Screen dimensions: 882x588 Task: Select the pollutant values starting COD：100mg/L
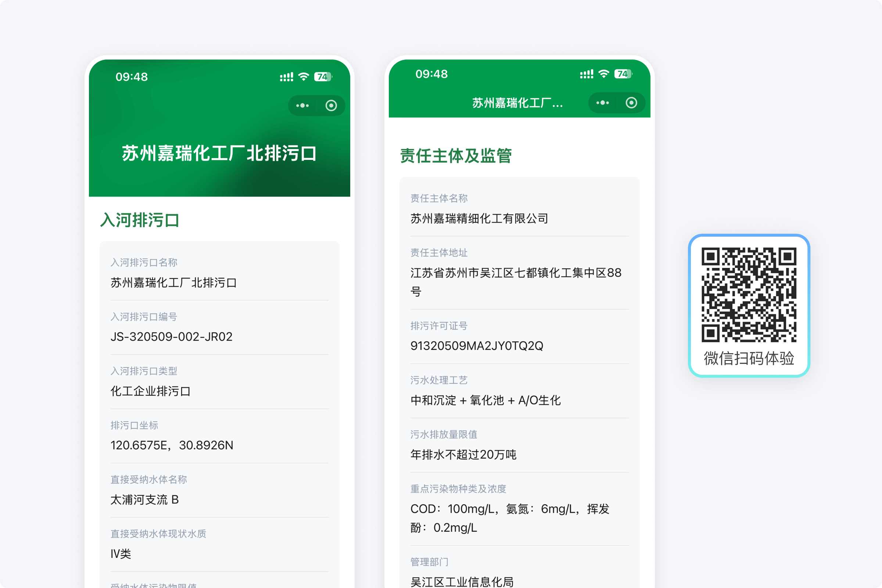click(x=510, y=518)
